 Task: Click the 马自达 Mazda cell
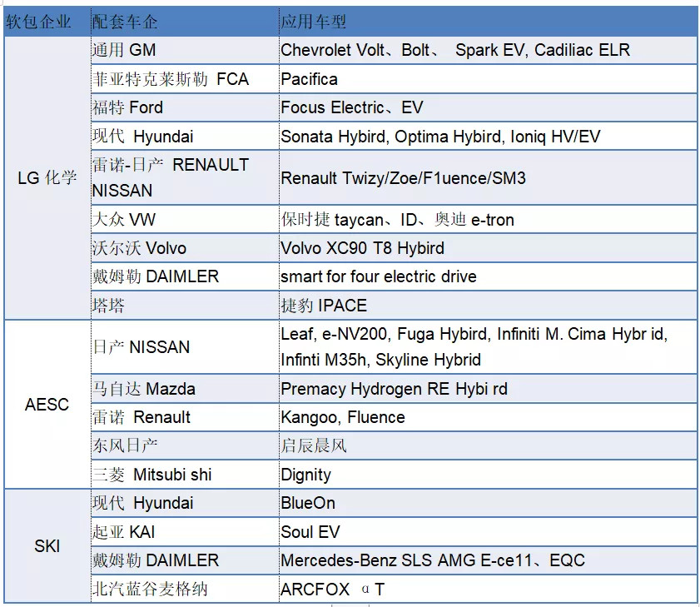point(185,389)
